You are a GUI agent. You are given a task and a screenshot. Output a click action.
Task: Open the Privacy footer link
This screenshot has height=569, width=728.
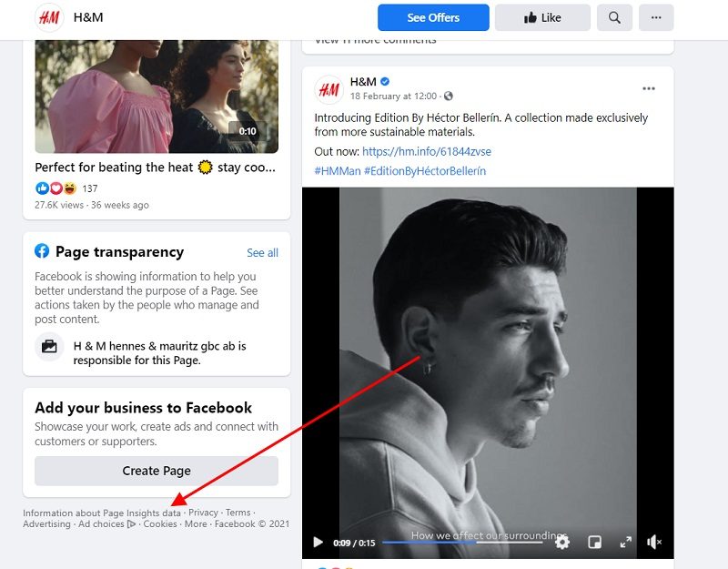(x=203, y=513)
